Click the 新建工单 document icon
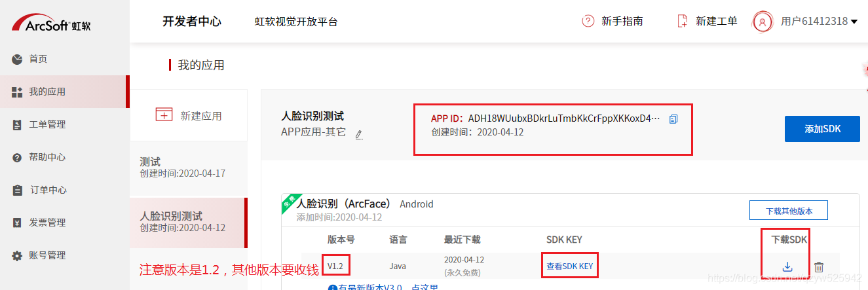868x290 pixels. [x=683, y=21]
